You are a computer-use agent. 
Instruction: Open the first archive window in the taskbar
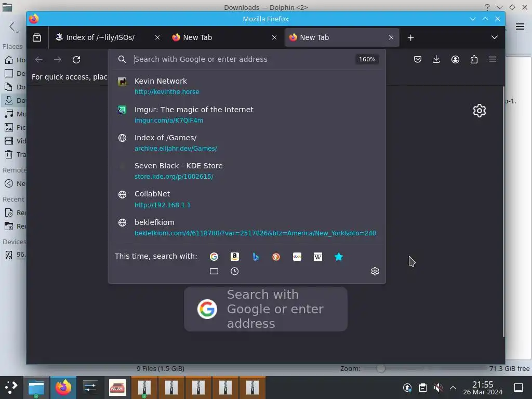[144, 388]
